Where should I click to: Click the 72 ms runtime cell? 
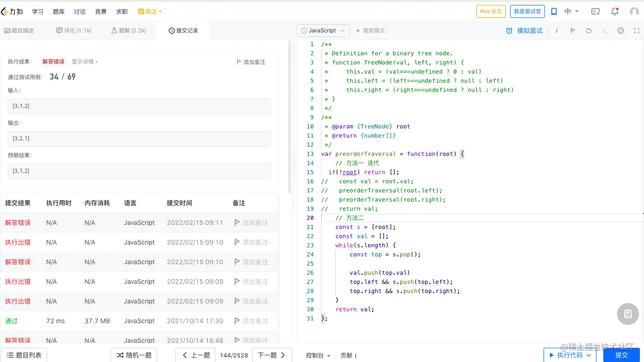tap(56, 321)
